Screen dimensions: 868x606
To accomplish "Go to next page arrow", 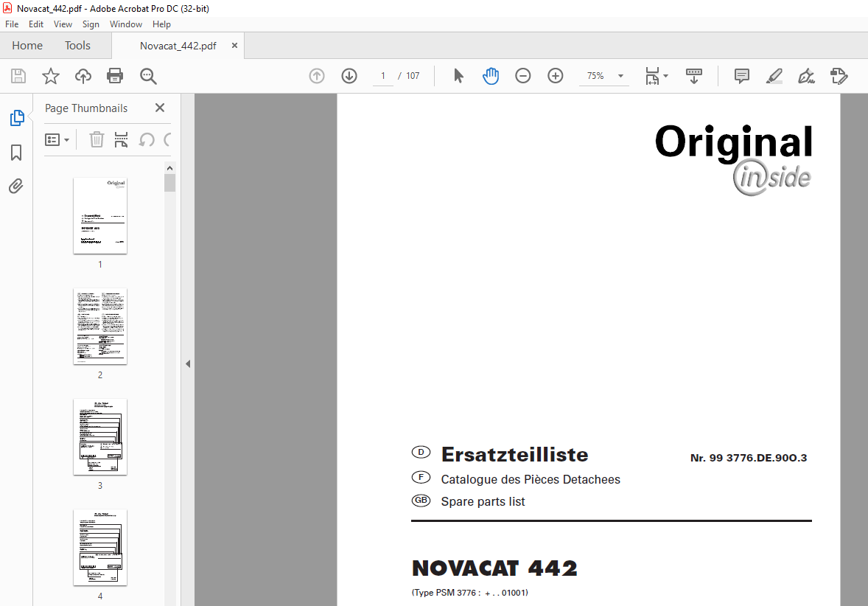I will tap(349, 76).
